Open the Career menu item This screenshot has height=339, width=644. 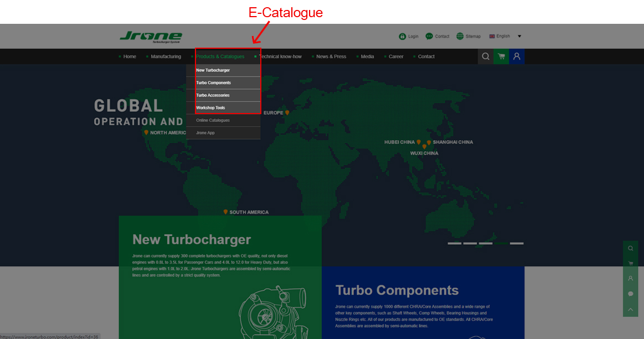396,56
